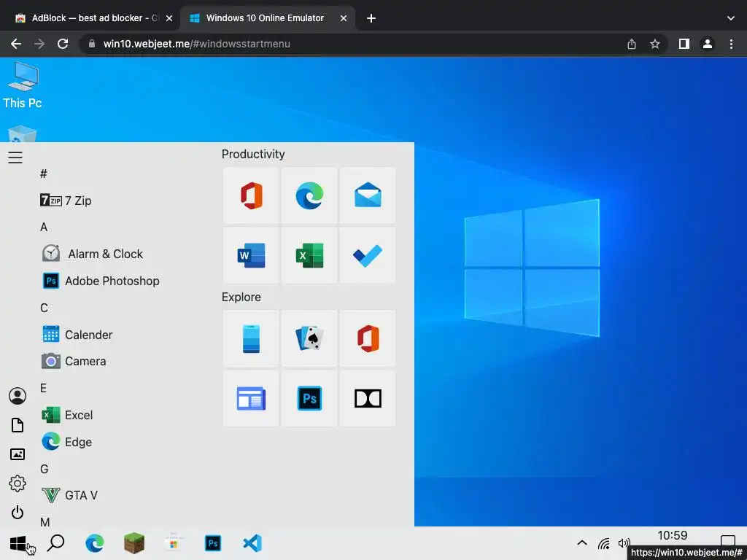747x560 pixels.
Task: Open Calender from the app list
Action: pyautogui.click(x=77, y=335)
